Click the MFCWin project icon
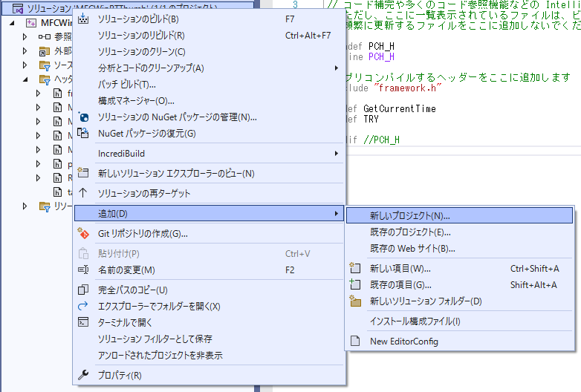The image size is (581, 392). pos(31,23)
